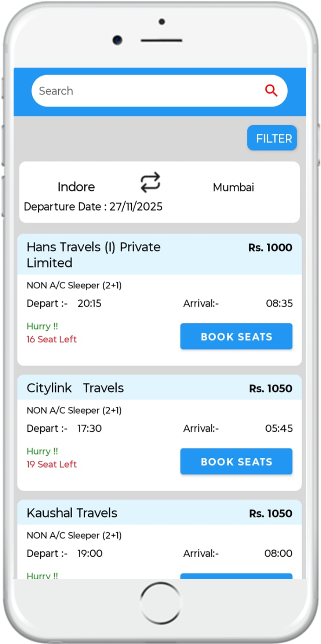Tap Hans Travels 20:15 departure time
Image resolution: width=321 pixels, height=644 pixels.
pyautogui.click(x=89, y=303)
